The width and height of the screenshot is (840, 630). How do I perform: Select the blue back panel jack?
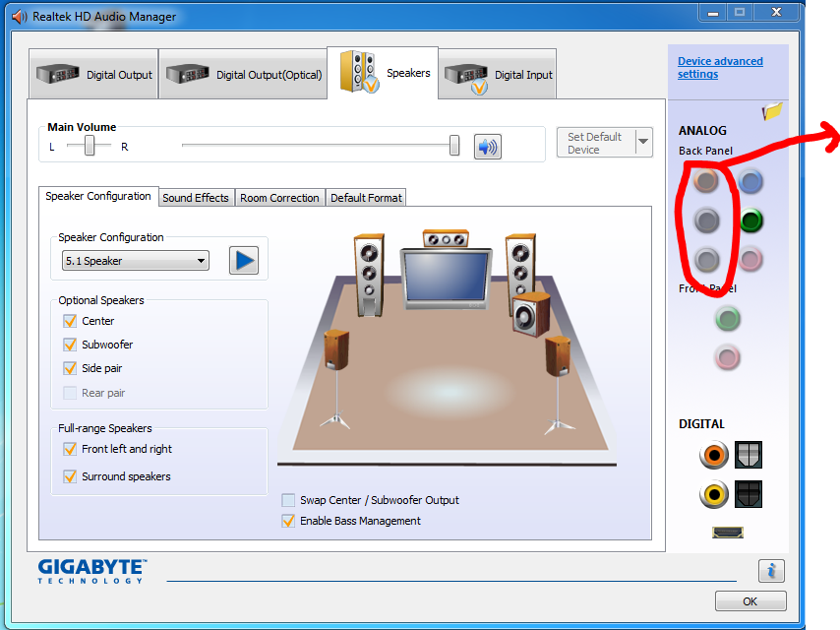(x=750, y=182)
